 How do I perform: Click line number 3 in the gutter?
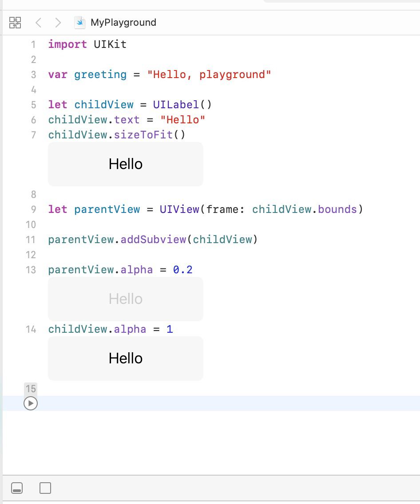click(33, 75)
